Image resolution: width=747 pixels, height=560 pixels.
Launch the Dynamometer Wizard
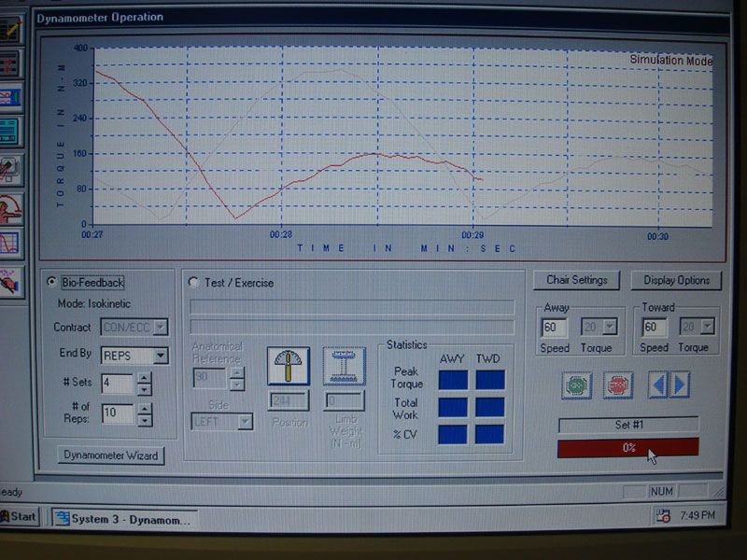tap(111, 455)
